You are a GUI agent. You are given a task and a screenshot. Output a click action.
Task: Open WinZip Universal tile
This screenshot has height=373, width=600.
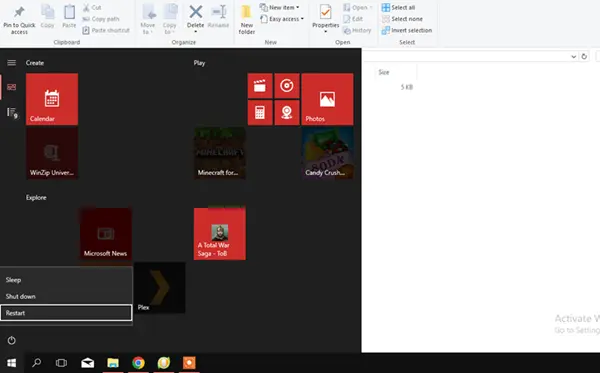pyautogui.click(x=52, y=153)
